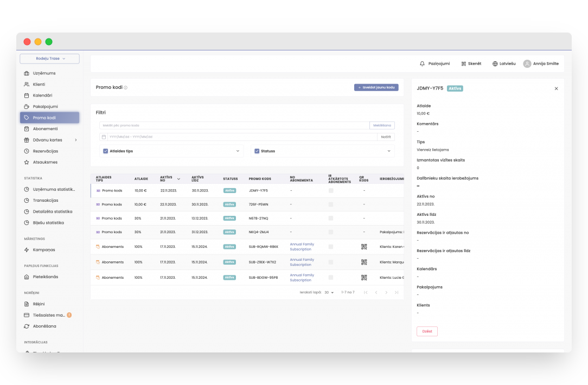Open the Skenēt QR scanner icon
This screenshot has width=588, height=385.
point(464,63)
